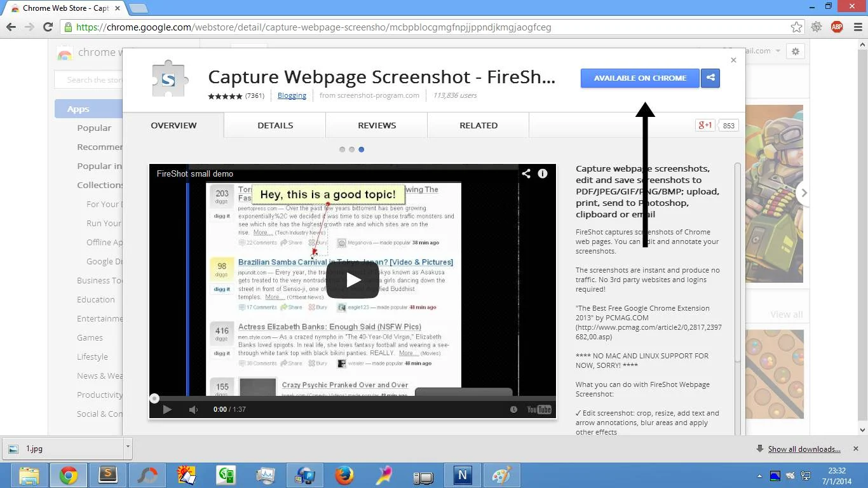868x488 pixels.
Task: Mute the video using speaker icon
Action: pos(193,409)
